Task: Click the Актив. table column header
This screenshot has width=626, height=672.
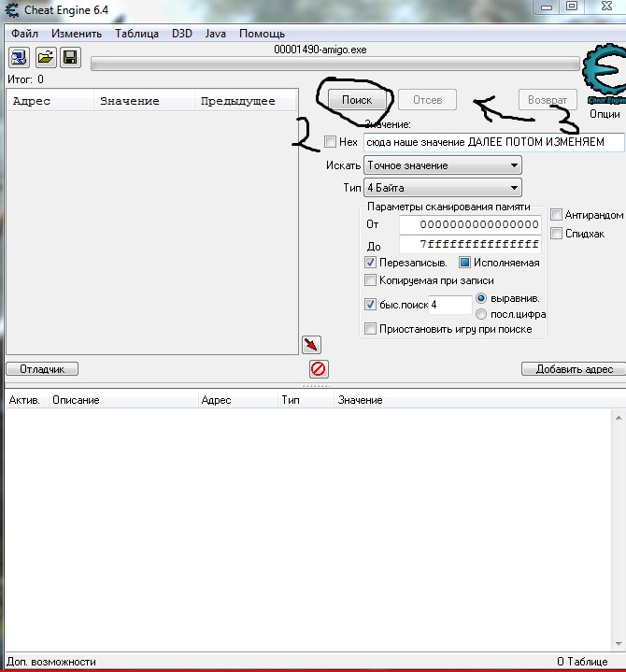Action: click(26, 400)
